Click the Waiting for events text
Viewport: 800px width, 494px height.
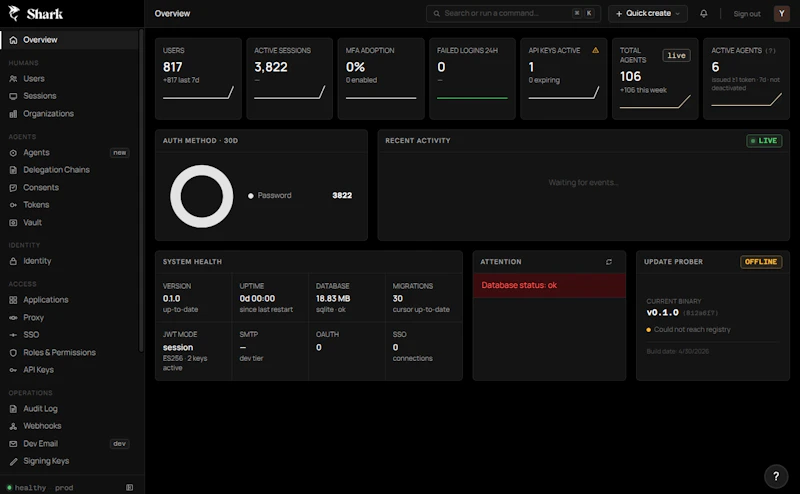click(x=583, y=183)
